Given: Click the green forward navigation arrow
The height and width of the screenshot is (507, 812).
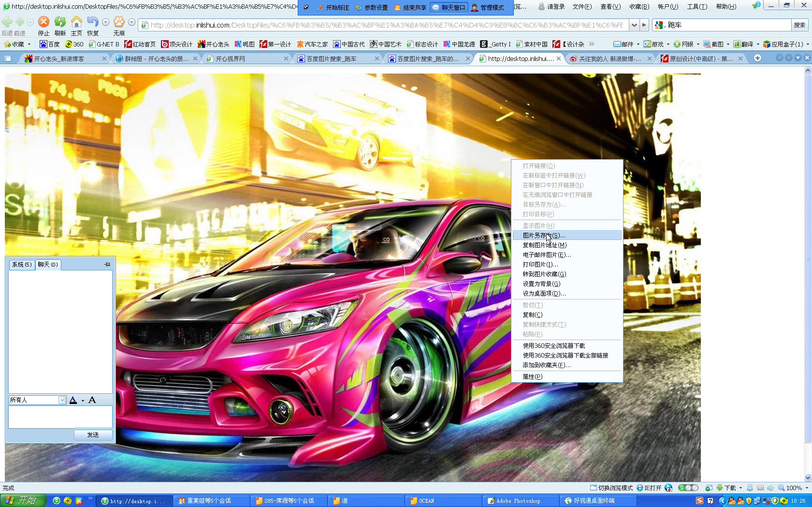Looking at the screenshot, I should click(20, 22).
